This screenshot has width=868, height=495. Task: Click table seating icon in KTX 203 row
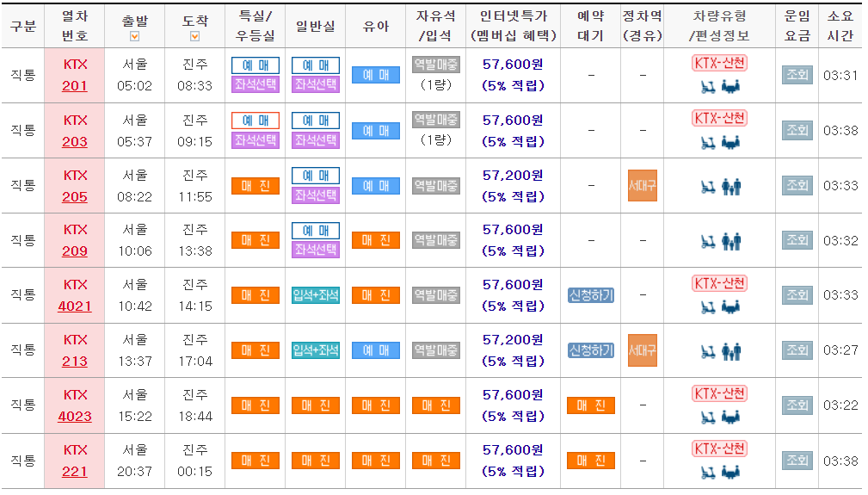730,142
